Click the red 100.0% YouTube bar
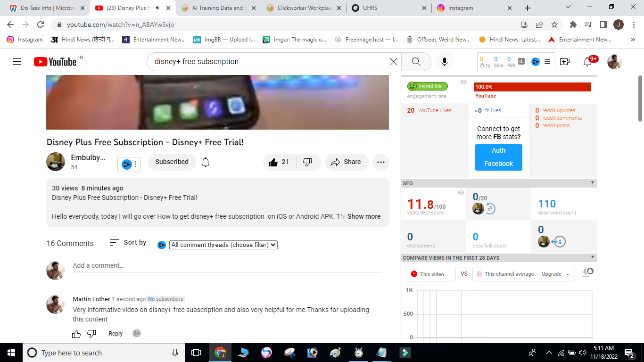The width and height of the screenshot is (644, 362). coord(532,87)
